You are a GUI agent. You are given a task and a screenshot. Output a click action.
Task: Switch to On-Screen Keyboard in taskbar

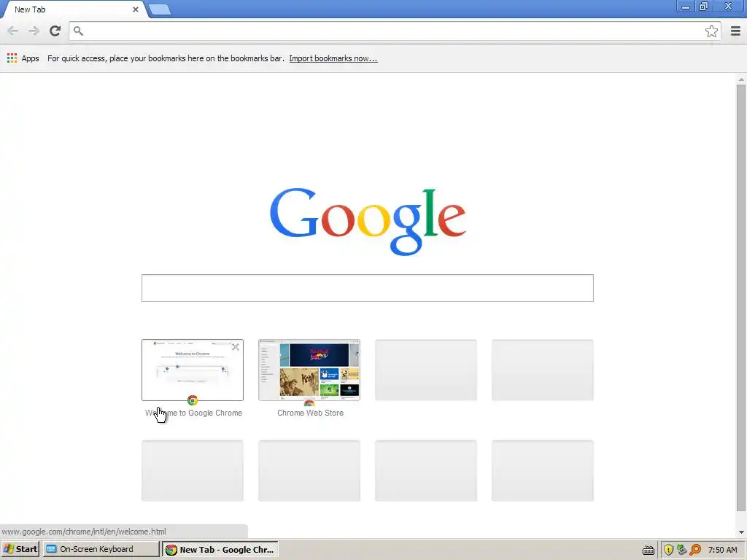pyautogui.click(x=101, y=549)
